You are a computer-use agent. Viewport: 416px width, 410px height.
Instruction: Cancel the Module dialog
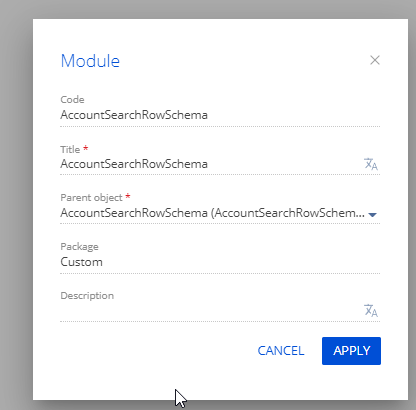[x=281, y=351]
